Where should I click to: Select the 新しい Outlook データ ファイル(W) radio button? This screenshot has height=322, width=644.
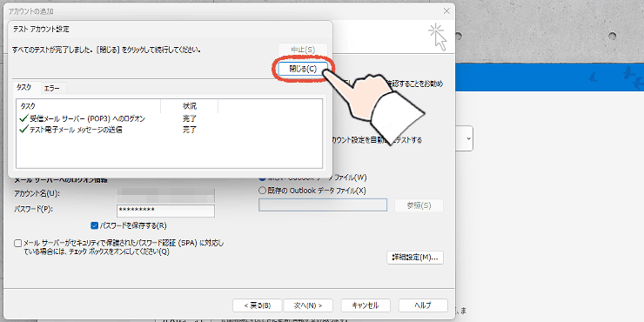coord(262,178)
